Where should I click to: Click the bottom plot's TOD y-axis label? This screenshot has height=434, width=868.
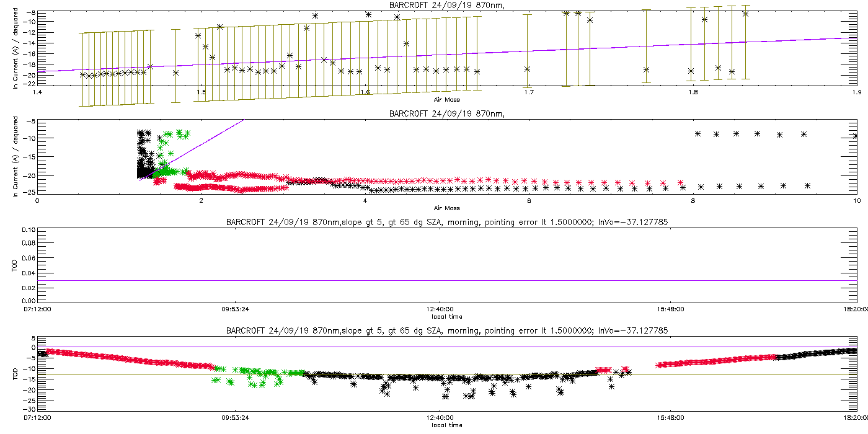(16, 375)
